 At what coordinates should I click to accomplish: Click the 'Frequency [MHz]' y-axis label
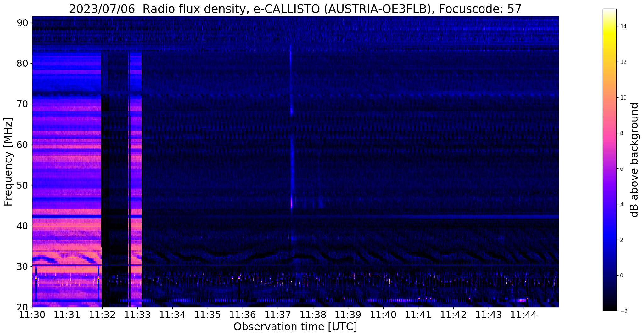tap(8, 162)
